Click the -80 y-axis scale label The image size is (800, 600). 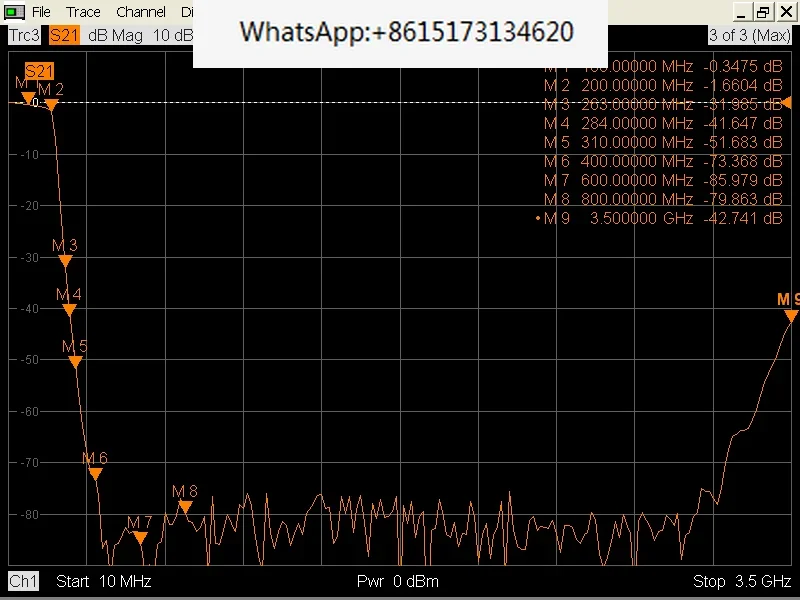pos(30,514)
